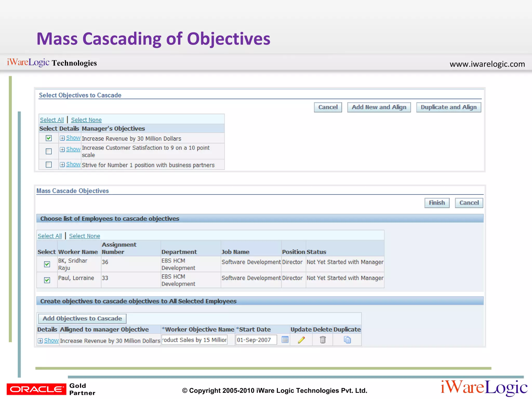Image resolution: width=532 pixels, height=399 pixels.
Task: Click Select All above employees table
Action: pyautogui.click(x=50, y=236)
